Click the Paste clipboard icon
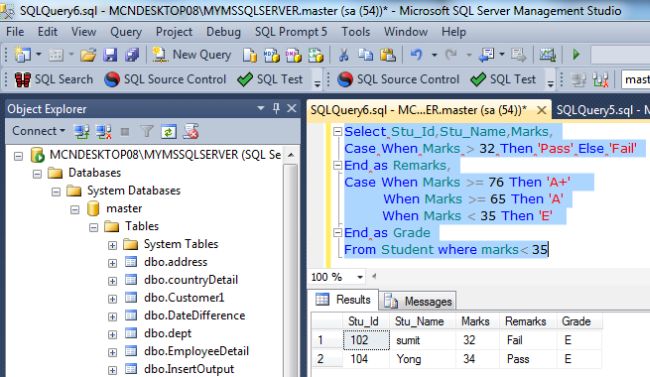 point(388,55)
